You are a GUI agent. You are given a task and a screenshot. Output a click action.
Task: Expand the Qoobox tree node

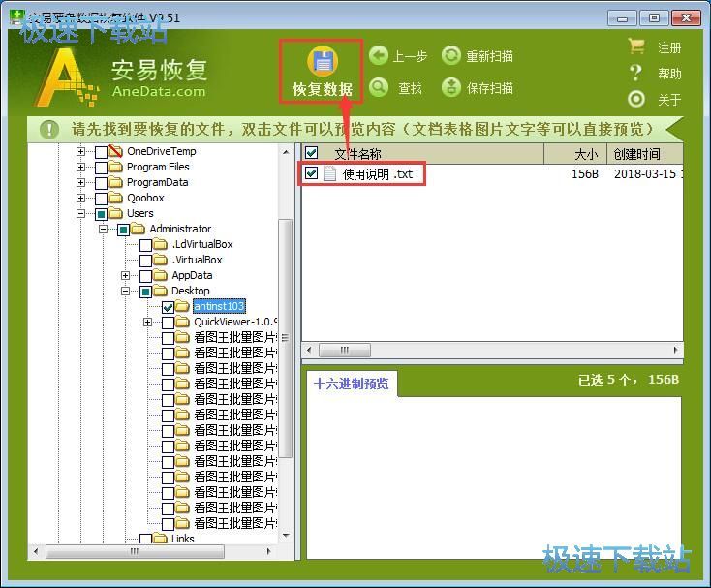pos(80,198)
